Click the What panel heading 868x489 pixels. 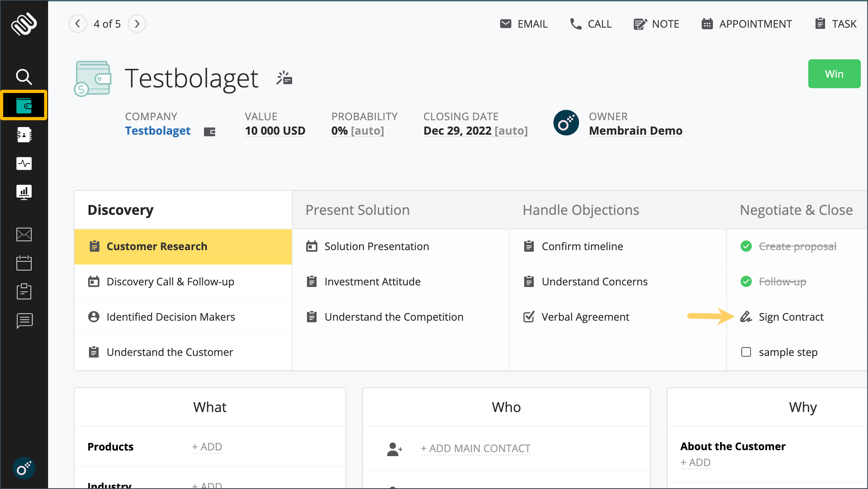click(210, 407)
